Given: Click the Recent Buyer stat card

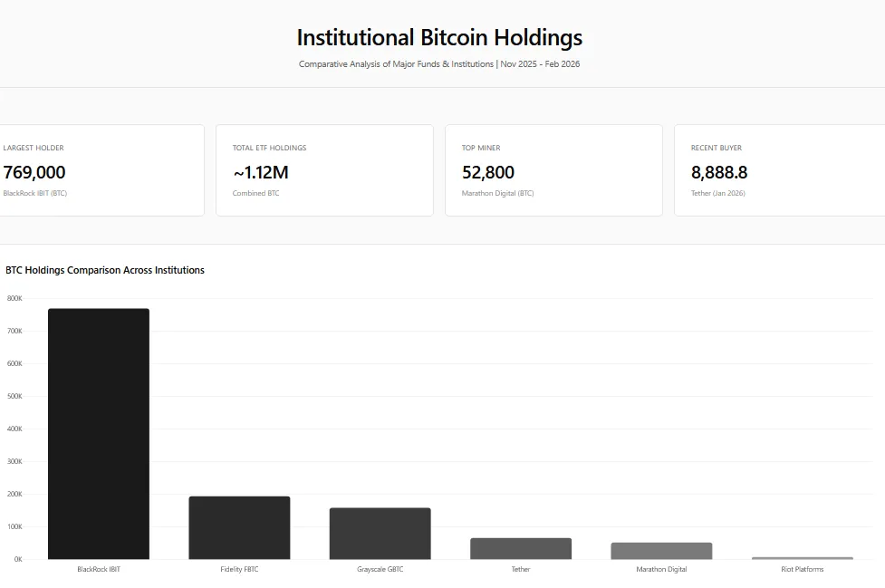Looking at the screenshot, I should point(779,170).
